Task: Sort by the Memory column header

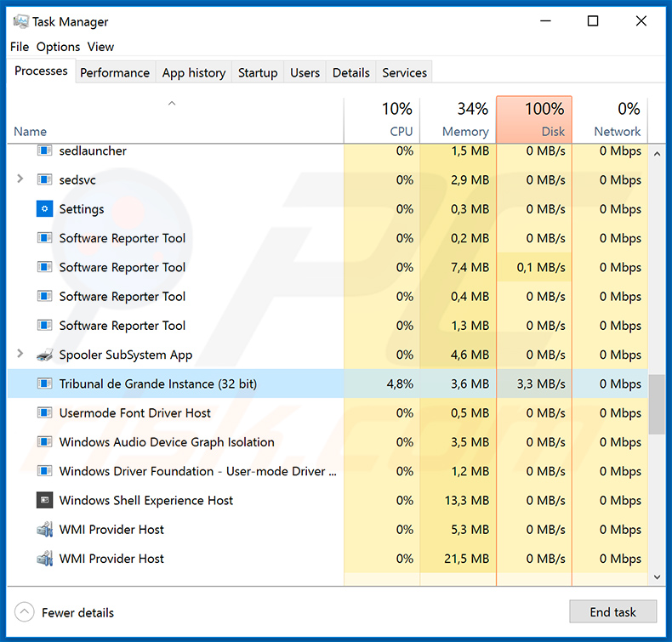Action: (x=458, y=120)
